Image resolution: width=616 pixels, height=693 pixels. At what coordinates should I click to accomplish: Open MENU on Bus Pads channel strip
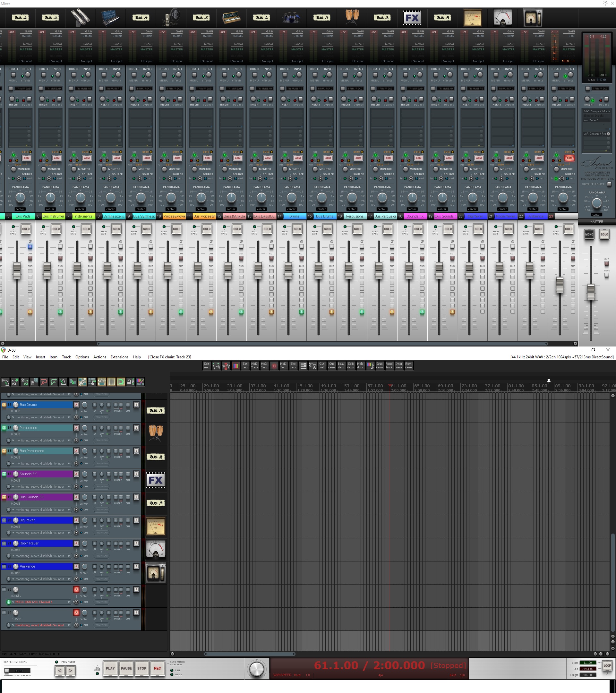[13, 75]
